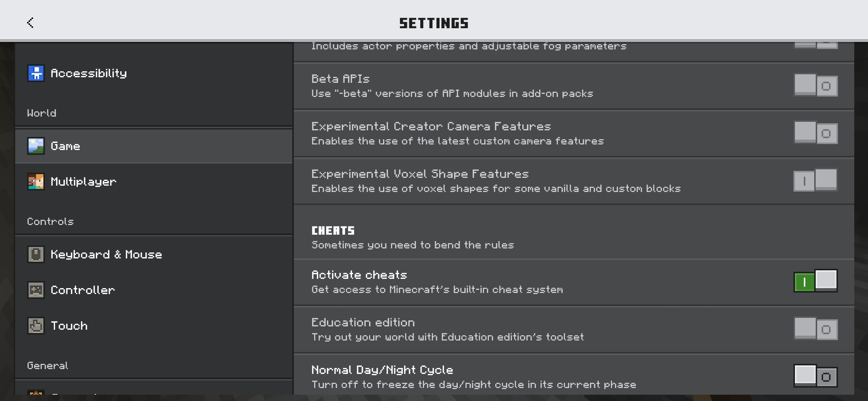Select the Game tab label
868x401 pixels.
(x=65, y=146)
